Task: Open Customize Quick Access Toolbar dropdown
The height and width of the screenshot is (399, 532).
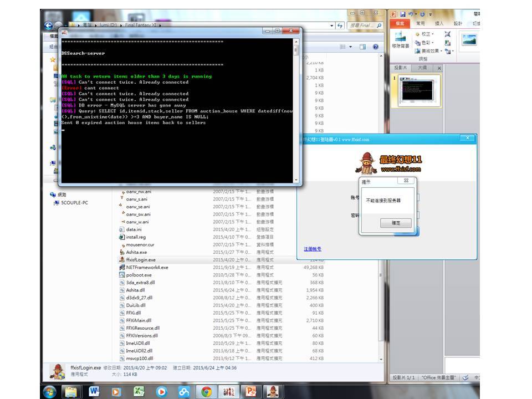Action: tap(431, 14)
